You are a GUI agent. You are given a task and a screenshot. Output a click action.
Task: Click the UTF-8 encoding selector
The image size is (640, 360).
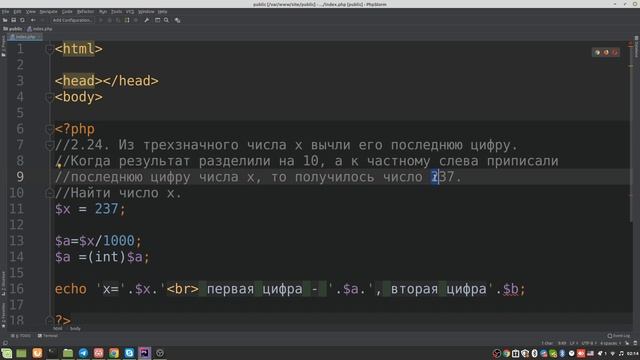589,343
